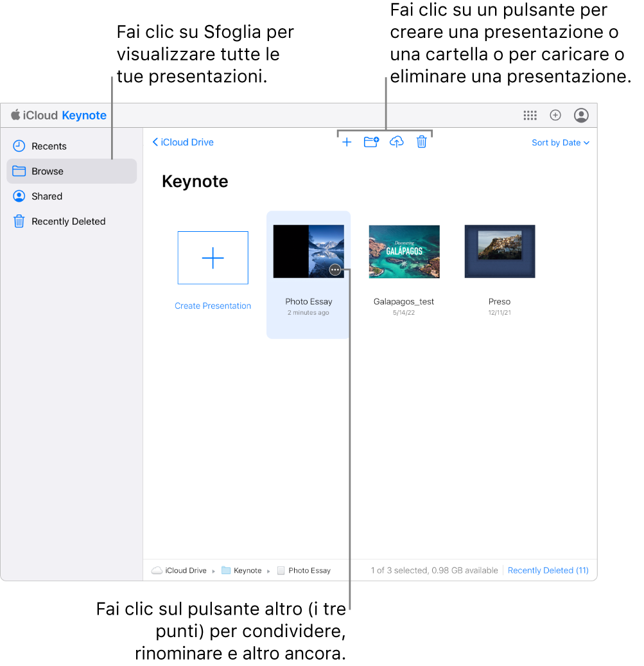644x666 pixels.
Task: Open the Recents section in sidebar
Action: (71, 146)
